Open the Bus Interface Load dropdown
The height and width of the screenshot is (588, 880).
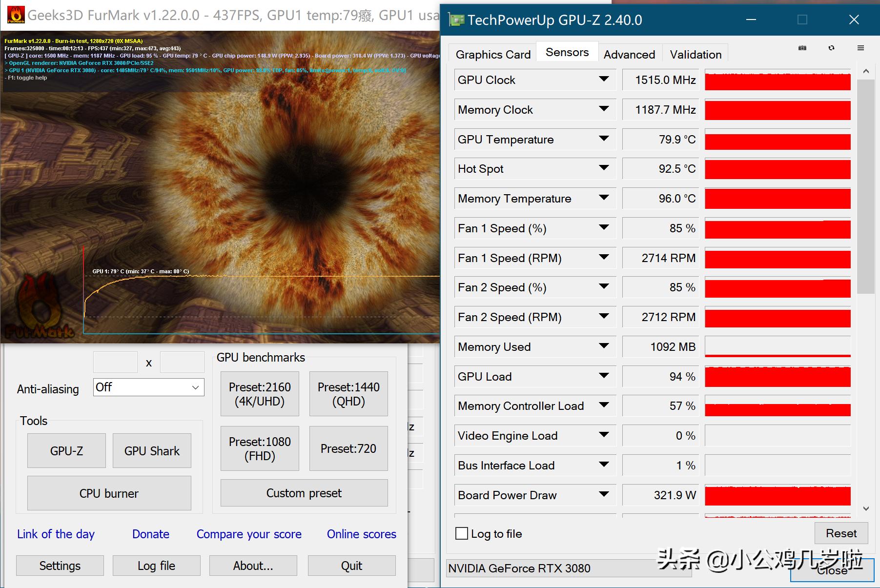click(x=604, y=465)
